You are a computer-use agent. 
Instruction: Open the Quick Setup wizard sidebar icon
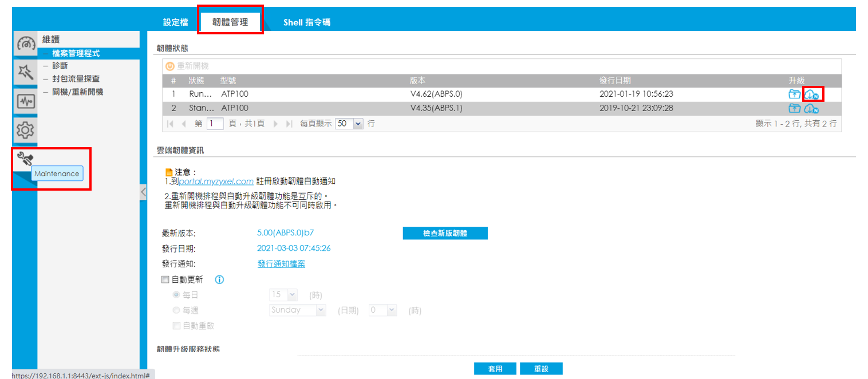(x=25, y=73)
